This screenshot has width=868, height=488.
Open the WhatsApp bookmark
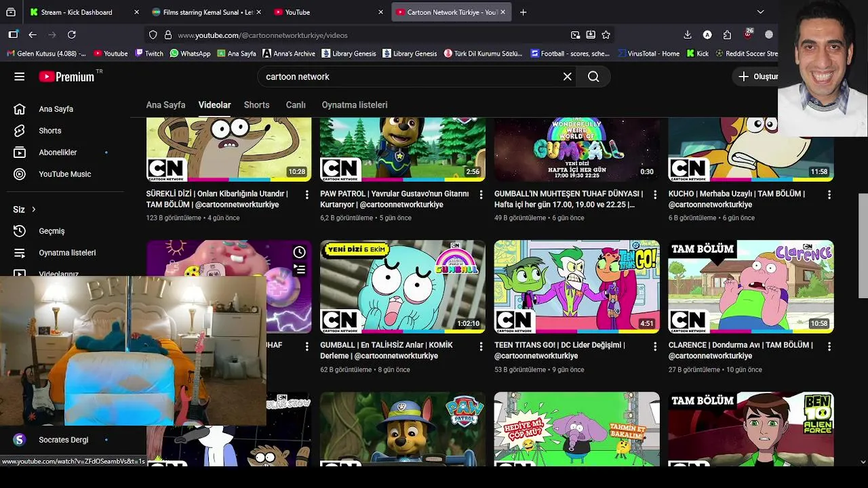(190, 54)
